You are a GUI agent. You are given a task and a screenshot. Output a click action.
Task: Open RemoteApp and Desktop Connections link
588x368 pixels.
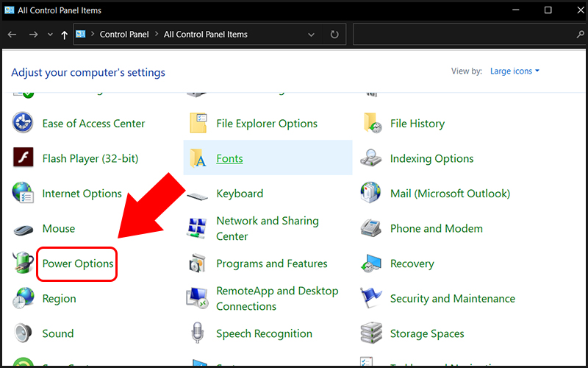(x=277, y=299)
